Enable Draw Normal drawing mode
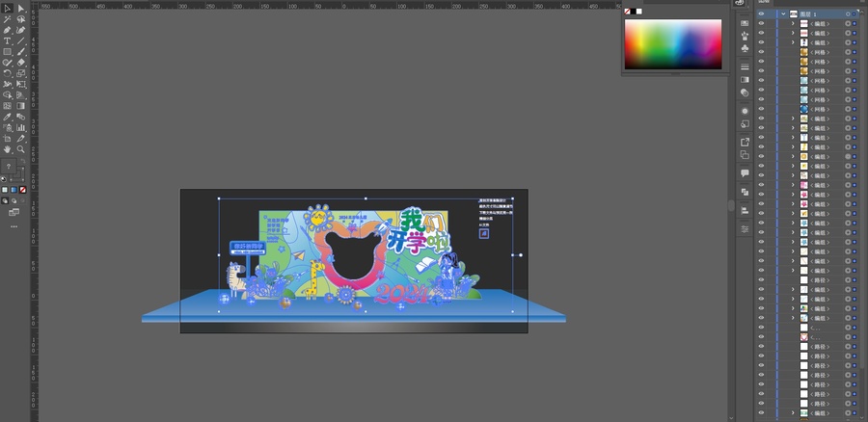The height and width of the screenshot is (422, 868). [5, 200]
